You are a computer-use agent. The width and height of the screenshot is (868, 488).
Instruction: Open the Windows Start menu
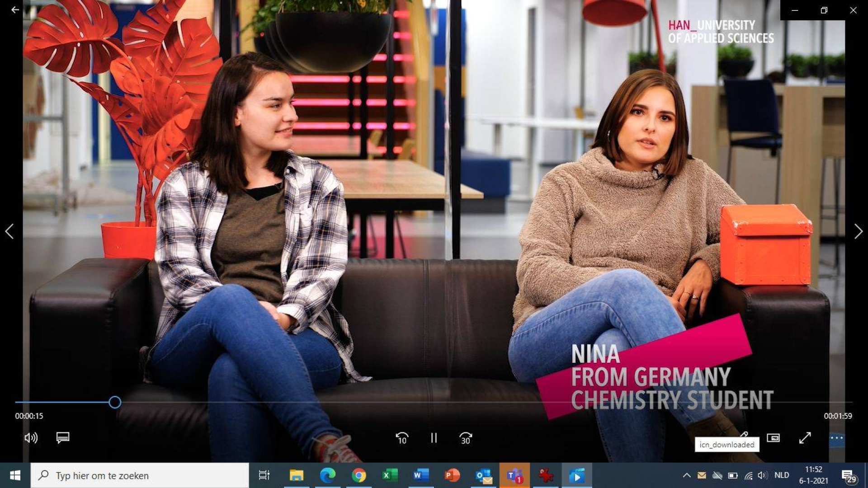(x=15, y=475)
